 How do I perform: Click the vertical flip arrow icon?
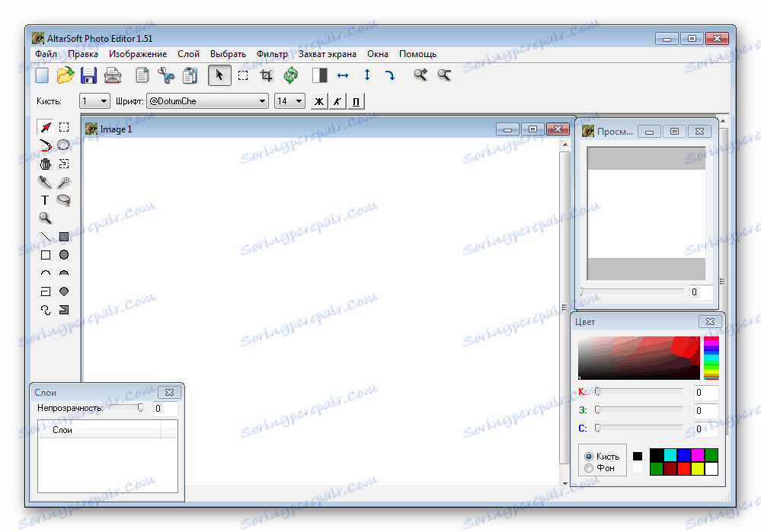coord(366,75)
